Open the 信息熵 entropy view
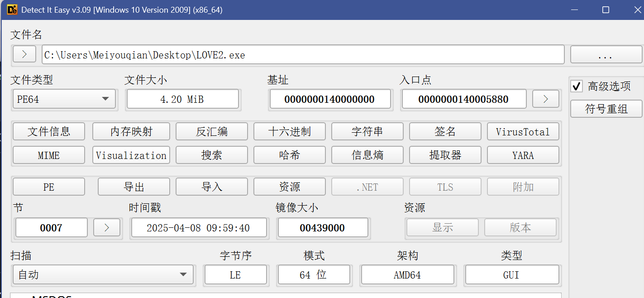The width and height of the screenshot is (644, 298). 367,155
